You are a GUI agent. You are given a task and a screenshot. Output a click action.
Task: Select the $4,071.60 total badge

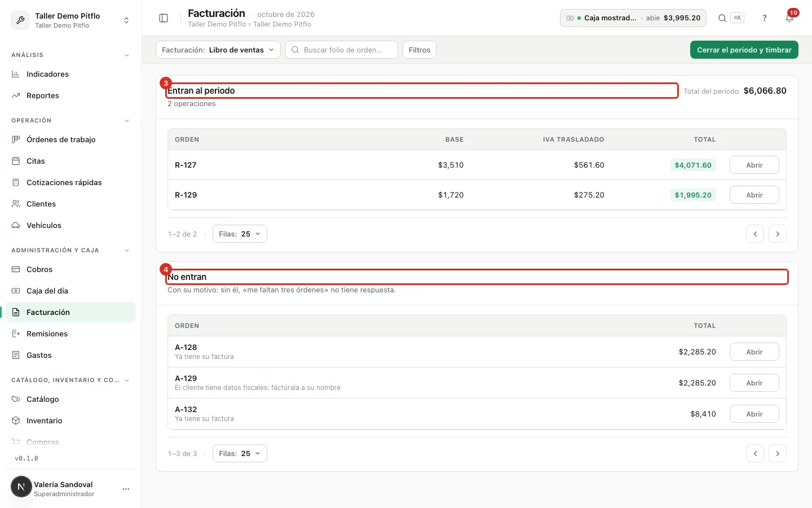coord(694,165)
